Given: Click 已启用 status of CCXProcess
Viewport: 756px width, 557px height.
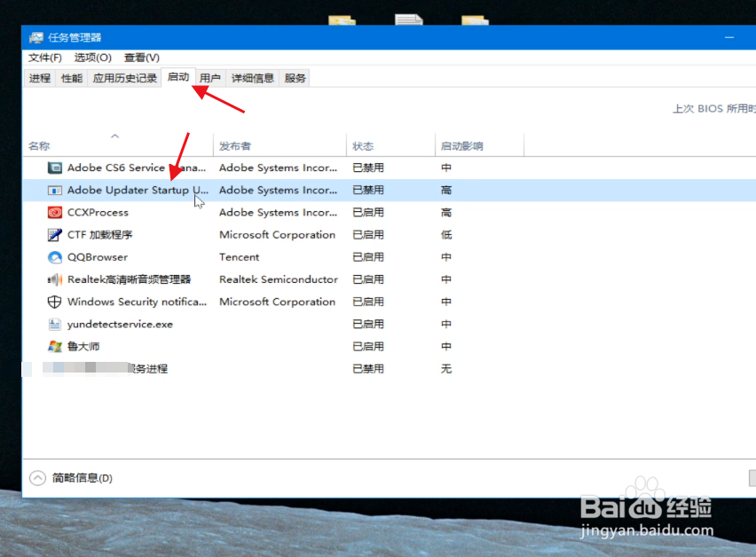Looking at the screenshot, I should click(368, 213).
